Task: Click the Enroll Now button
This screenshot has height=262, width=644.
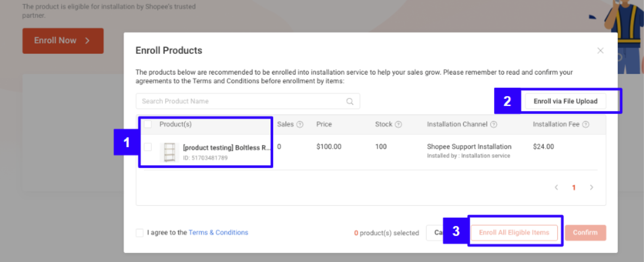Action: pos(63,41)
